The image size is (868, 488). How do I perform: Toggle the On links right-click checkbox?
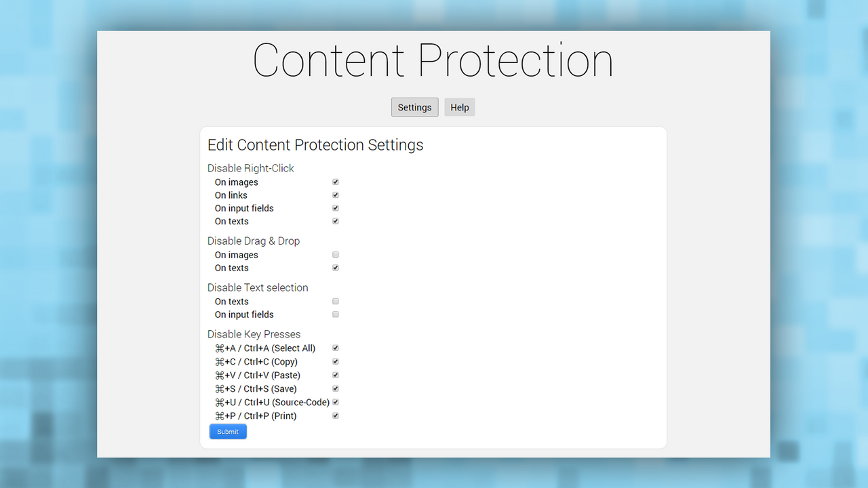click(x=335, y=195)
